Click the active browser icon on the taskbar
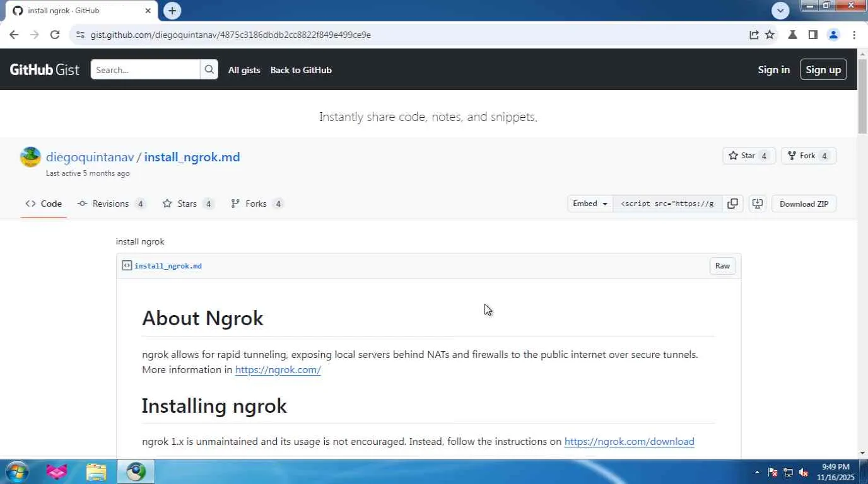Screen dimensions: 868x484 136,471
